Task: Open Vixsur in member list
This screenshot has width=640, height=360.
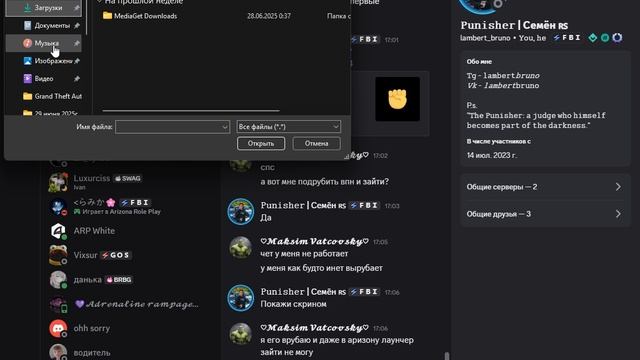Action: click(x=131, y=255)
